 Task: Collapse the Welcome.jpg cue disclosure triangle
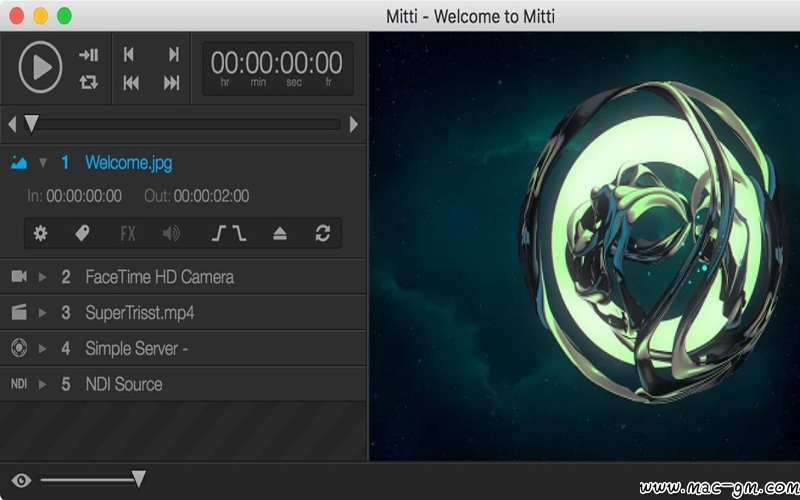click(x=43, y=163)
